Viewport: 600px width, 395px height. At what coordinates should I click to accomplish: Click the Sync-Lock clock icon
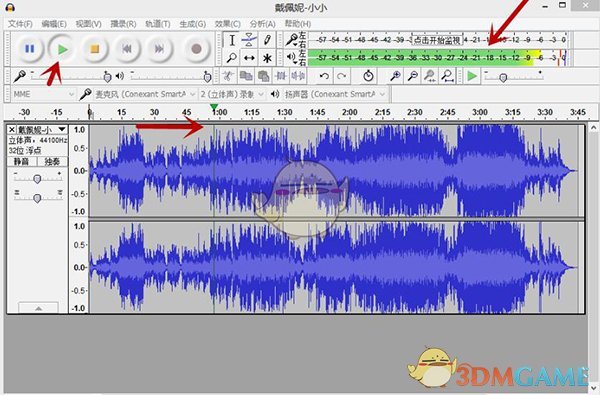pyautogui.click(x=368, y=76)
